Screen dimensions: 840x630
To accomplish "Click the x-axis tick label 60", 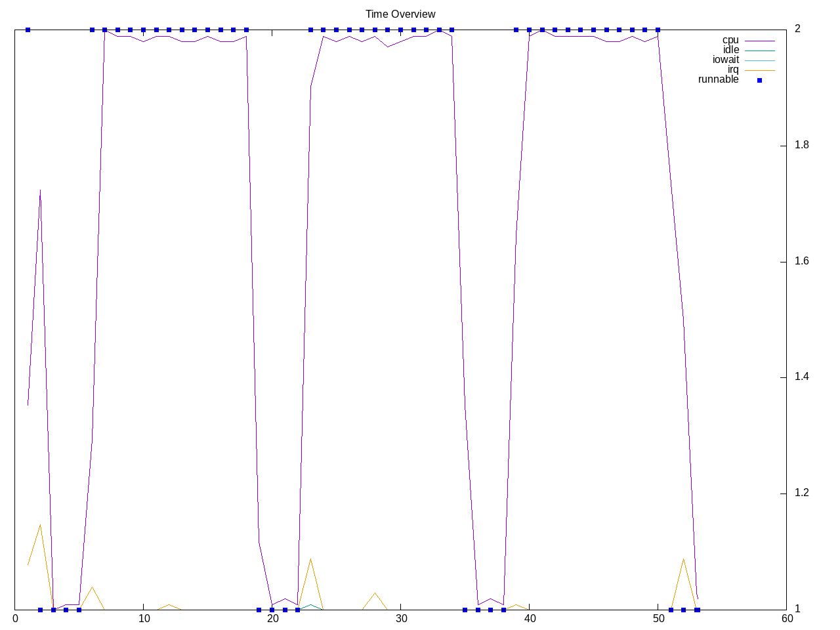I will [x=787, y=618].
